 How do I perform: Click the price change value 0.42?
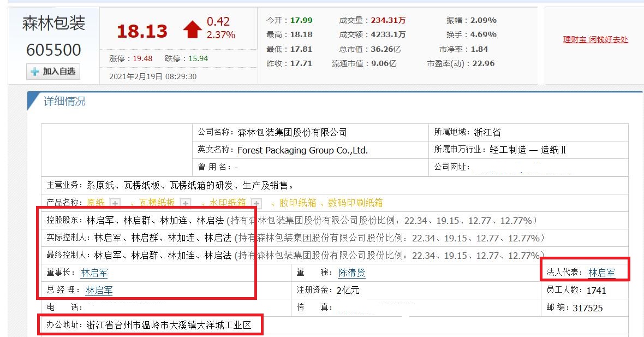click(x=218, y=21)
